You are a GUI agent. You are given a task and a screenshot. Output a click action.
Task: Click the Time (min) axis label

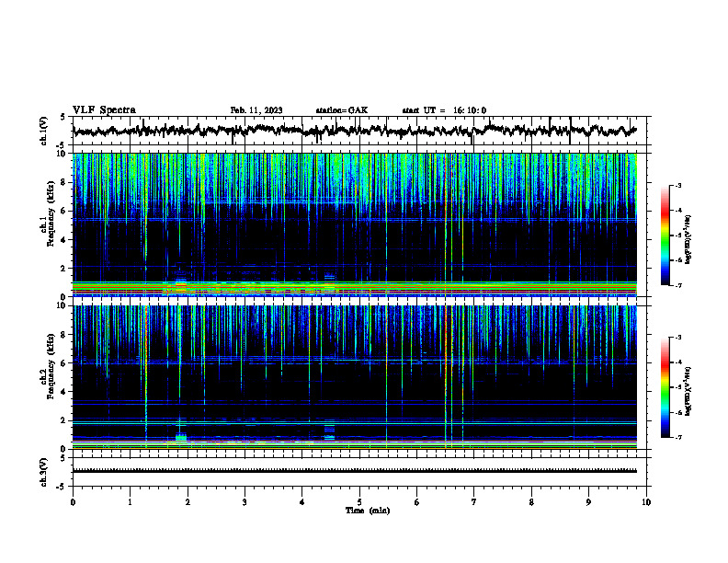(368, 511)
